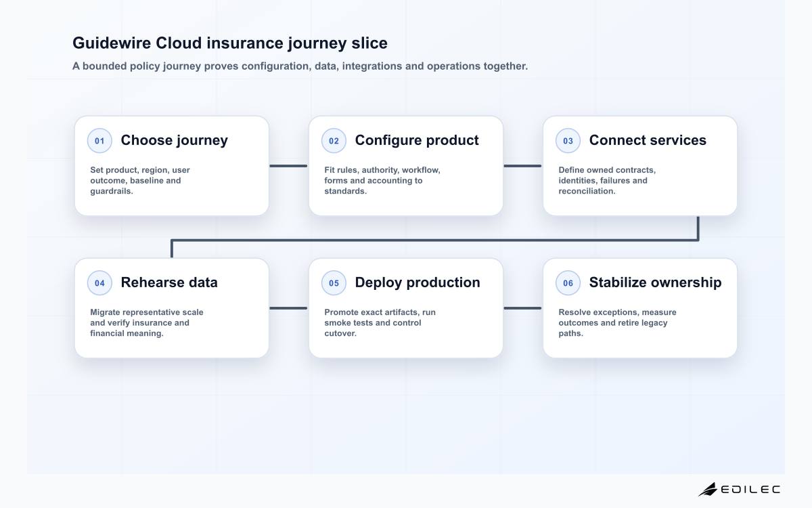Click the 'Fit rules, authority, workflow' description
The height and width of the screenshot is (508, 812).
tap(382, 181)
